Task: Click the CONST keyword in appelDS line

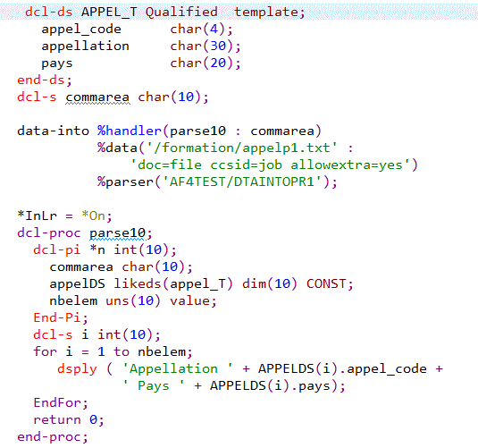Action: [x=326, y=284]
